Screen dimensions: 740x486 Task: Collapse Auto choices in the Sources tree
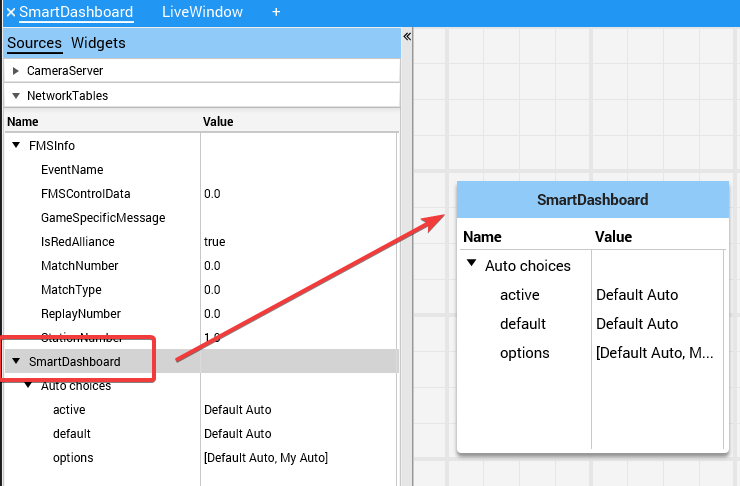coord(28,385)
